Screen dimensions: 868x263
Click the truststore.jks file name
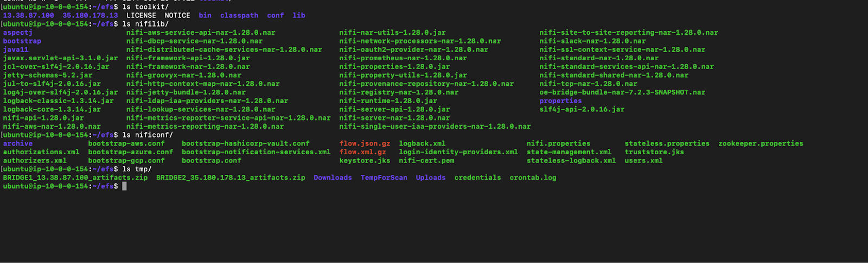pyautogui.click(x=654, y=152)
